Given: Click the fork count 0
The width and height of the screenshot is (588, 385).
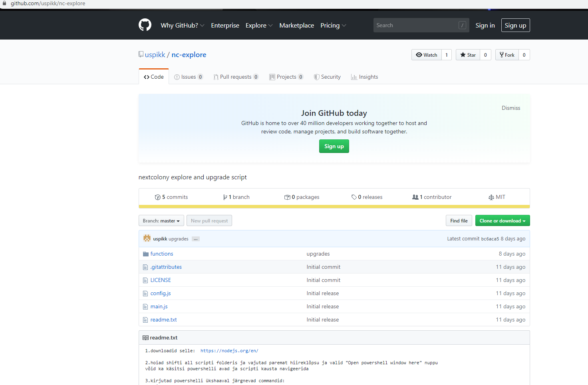Looking at the screenshot, I should pyautogui.click(x=524, y=55).
